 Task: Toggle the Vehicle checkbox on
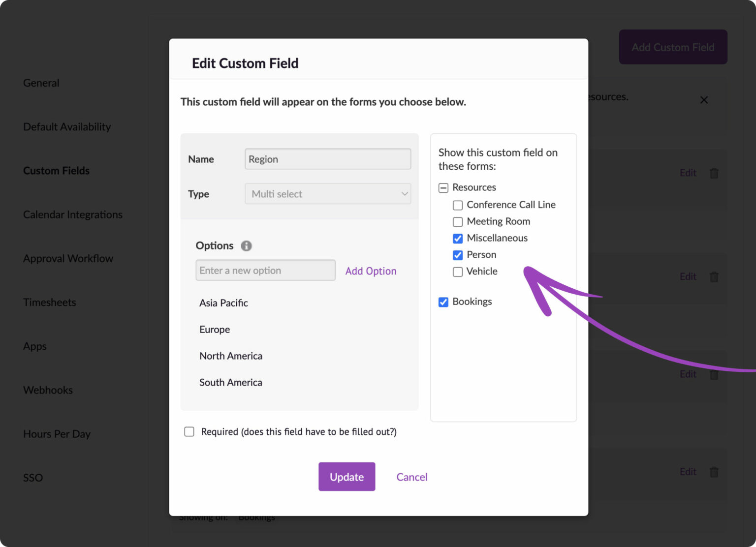[x=457, y=272]
